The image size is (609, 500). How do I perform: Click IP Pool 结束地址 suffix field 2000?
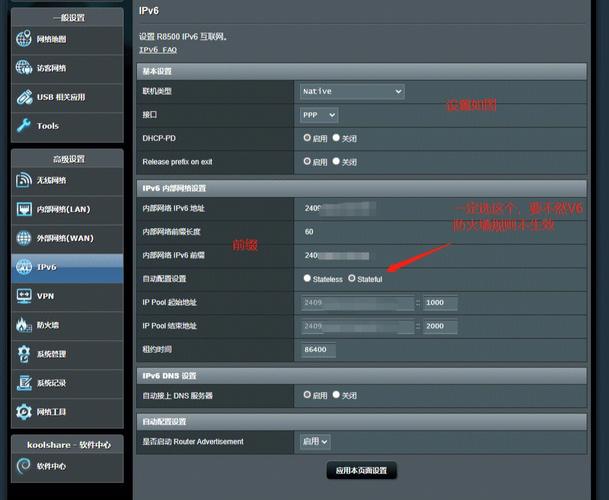pos(440,326)
